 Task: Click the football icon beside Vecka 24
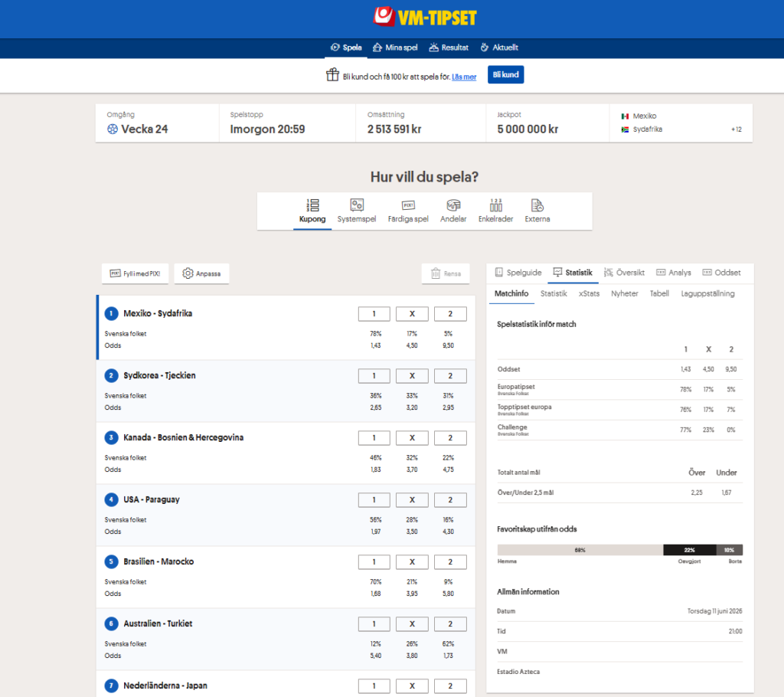click(x=113, y=129)
